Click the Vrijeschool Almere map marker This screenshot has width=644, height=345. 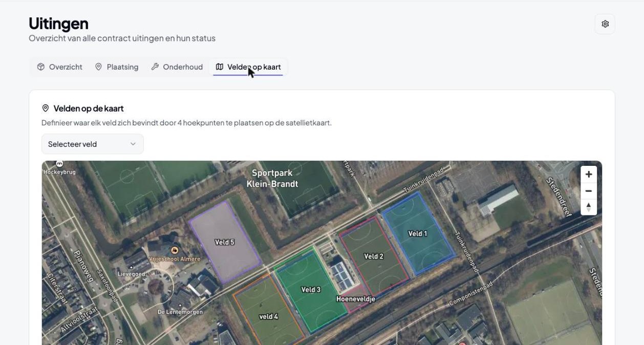pos(175,250)
